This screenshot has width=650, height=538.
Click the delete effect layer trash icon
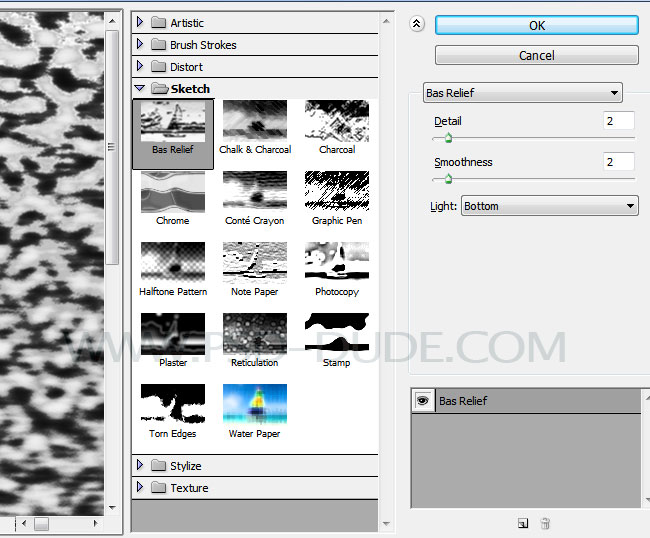pyautogui.click(x=545, y=523)
